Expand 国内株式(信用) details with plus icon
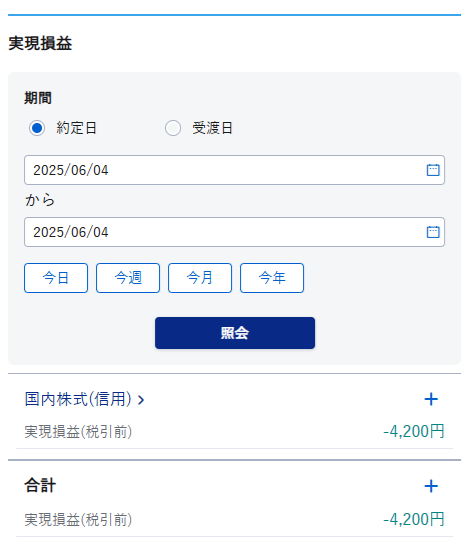466x545 pixels. pos(431,399)
